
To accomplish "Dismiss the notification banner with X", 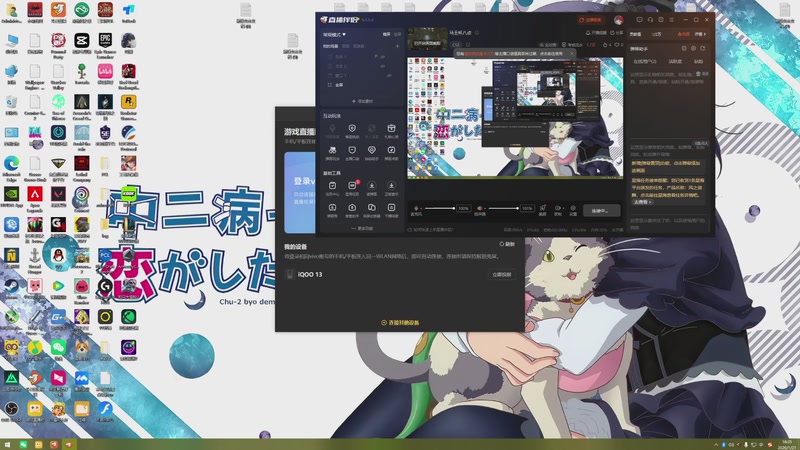I will click(x=571, y=54).
